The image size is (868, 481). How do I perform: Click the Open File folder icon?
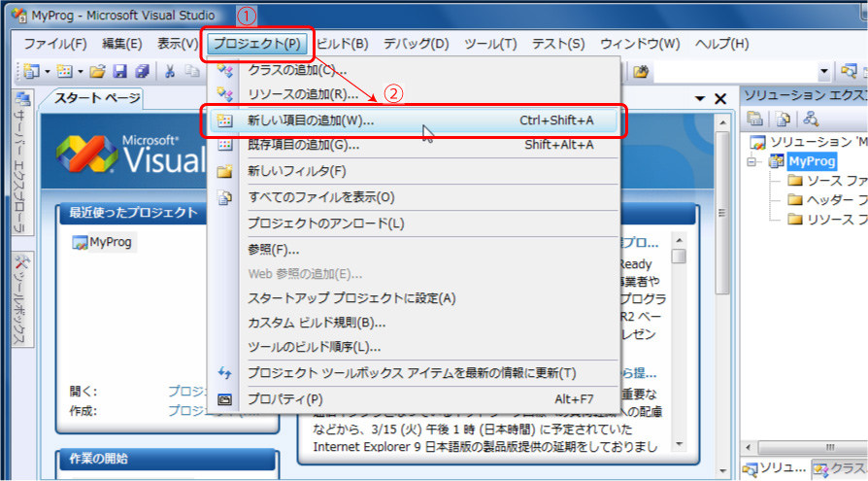click(x=97, y=71)
